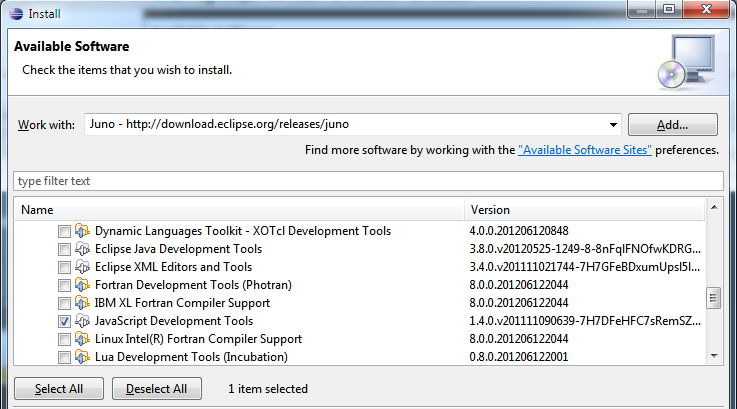Check the XOTcl Development Tools checkbox
Viewport: 737px width, 409px height.
click(64, 231)
